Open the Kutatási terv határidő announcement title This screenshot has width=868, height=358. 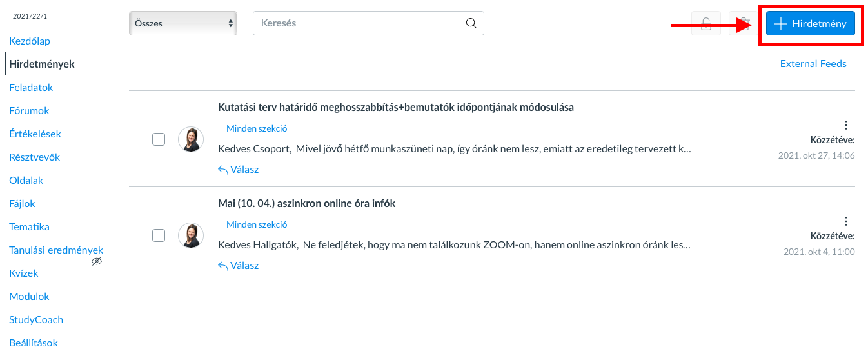click(x=396, y=107)
